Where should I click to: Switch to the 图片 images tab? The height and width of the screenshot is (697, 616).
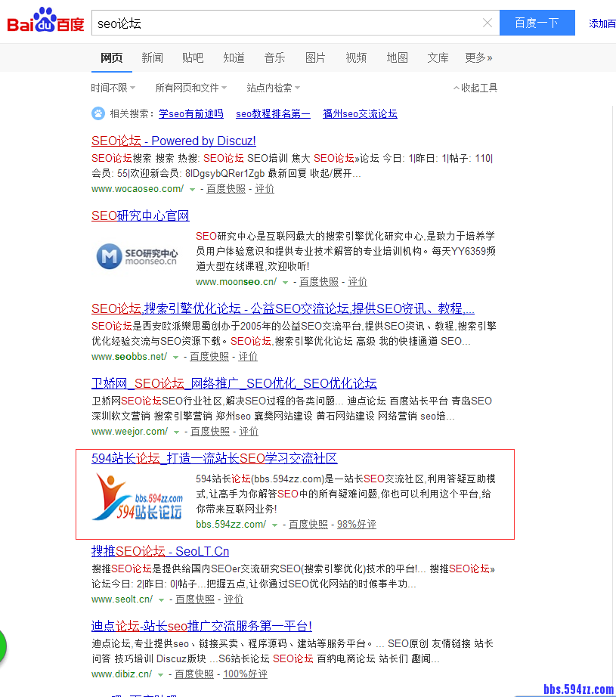point(315,57)
